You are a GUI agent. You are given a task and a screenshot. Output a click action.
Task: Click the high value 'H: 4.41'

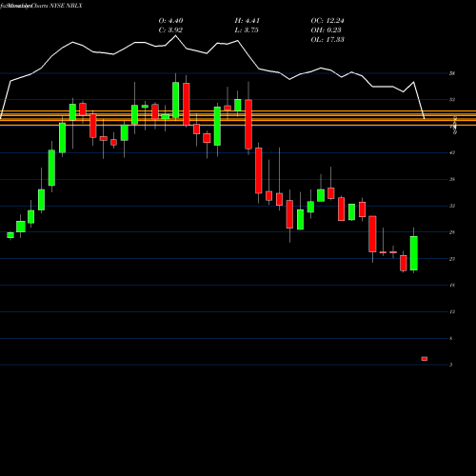tap(248, 21)
